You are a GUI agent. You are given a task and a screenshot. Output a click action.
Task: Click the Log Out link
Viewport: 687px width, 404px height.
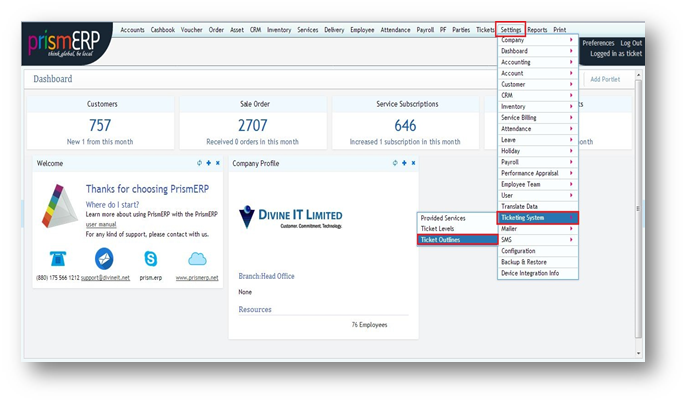(630, 43)
